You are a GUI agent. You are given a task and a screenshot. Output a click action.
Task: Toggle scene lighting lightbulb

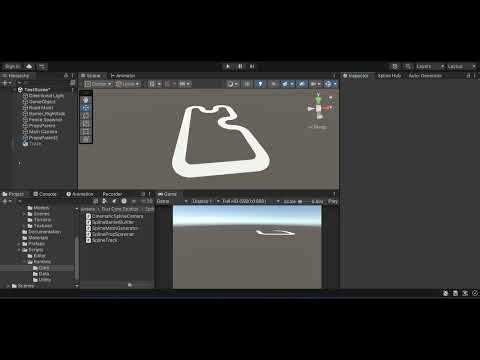(260, 84)
